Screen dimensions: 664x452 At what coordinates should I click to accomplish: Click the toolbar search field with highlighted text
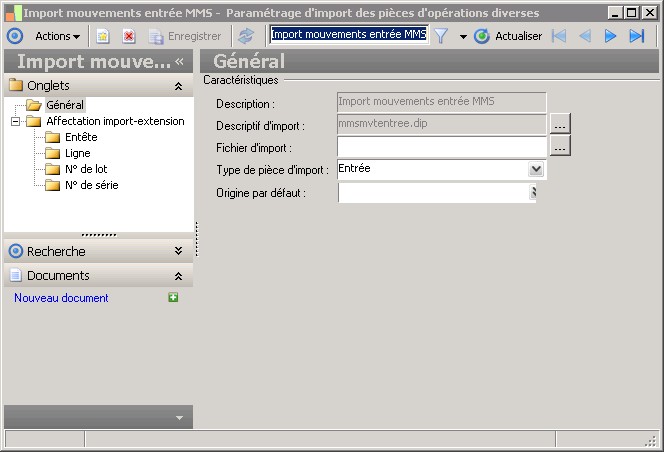tap(349, 34)
